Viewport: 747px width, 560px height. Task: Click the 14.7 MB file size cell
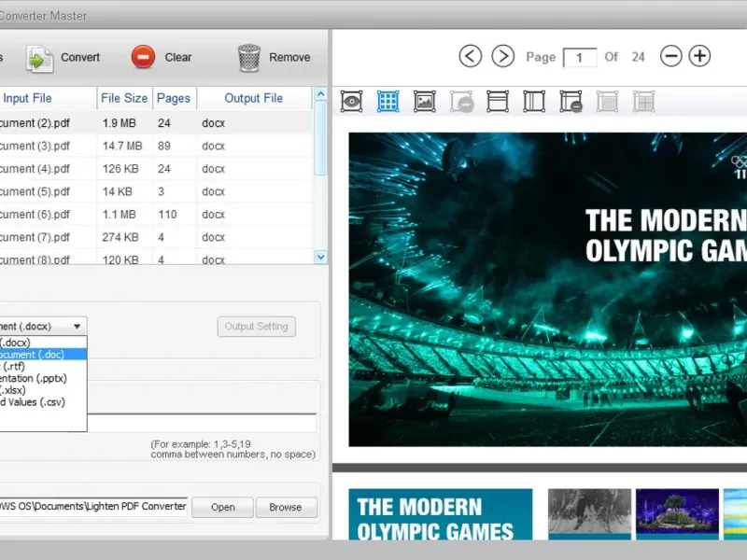point(122,146)
